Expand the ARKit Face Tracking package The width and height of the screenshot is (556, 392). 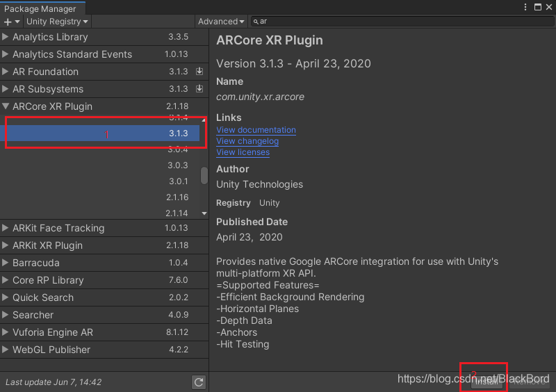5,228
